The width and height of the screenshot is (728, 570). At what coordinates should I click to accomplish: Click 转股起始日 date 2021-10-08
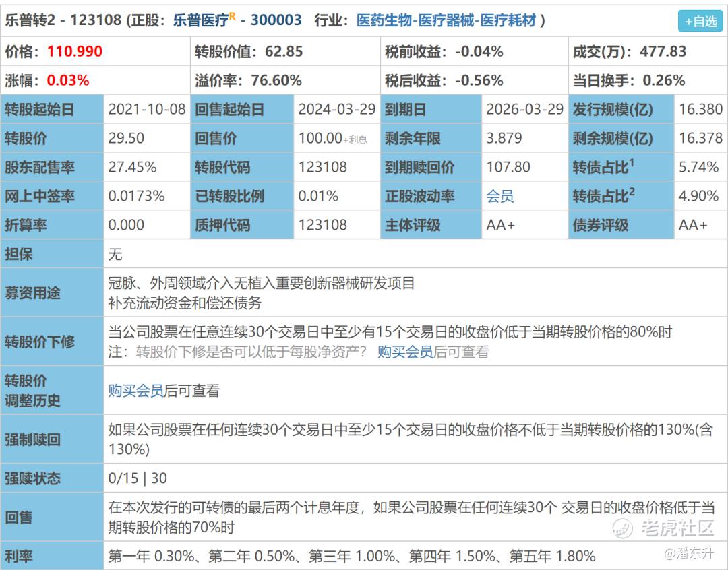tap(147, 110)
